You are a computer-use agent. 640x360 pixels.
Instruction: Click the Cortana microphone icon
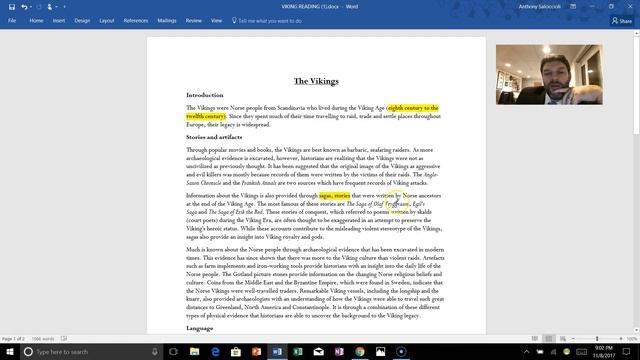point(155,351)
